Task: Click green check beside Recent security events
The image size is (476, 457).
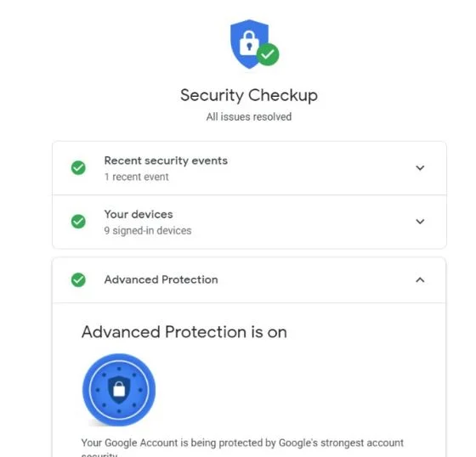Action: [78, 168]
